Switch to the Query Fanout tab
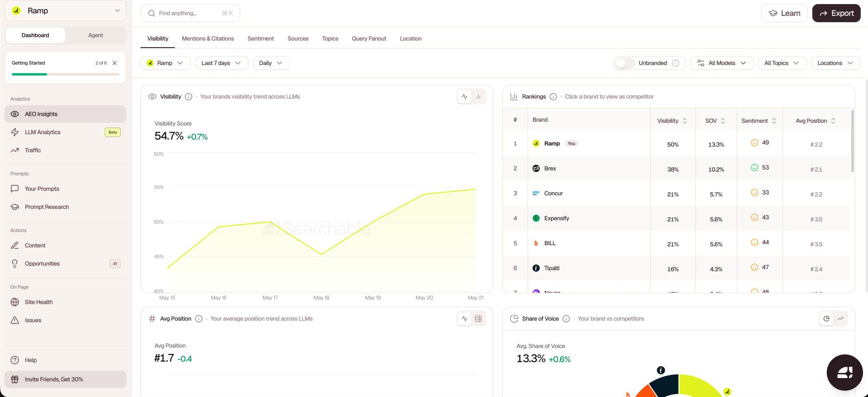Viewport: 868px width, 397px height. (x=369, y=38)
